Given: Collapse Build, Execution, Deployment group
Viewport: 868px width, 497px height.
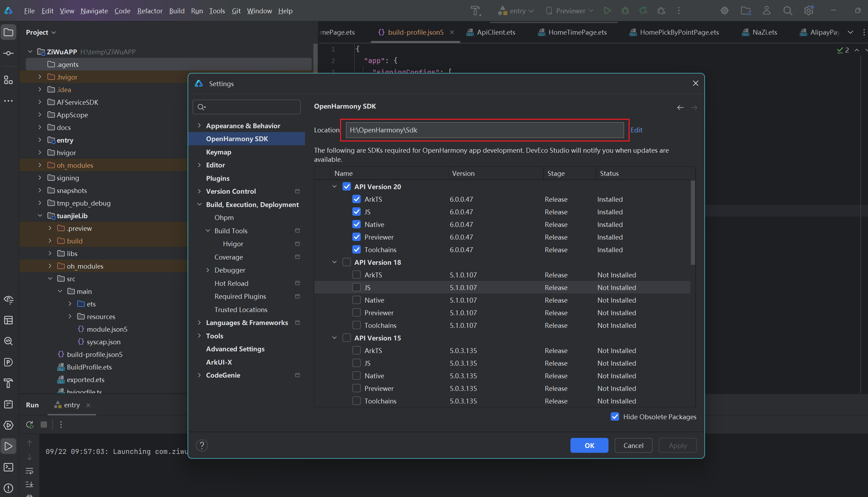Looking at the screenshot, I should 199,205.
